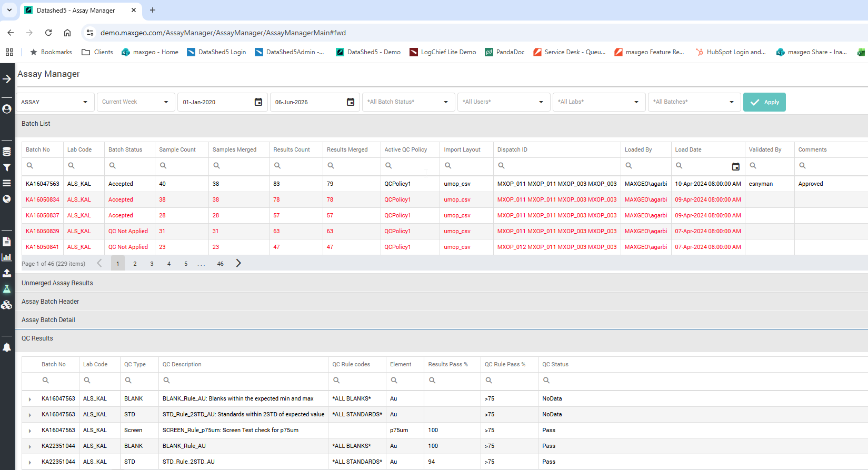Open the PandaDoc bookmark
The width and height of the screenshot is (868, 470).
point(505,52)
